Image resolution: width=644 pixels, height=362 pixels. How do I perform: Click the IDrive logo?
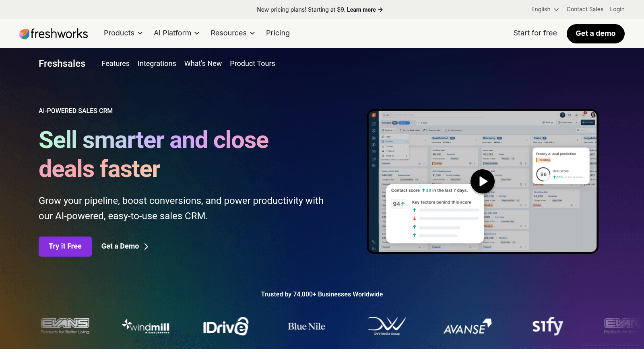coord(226,326)
